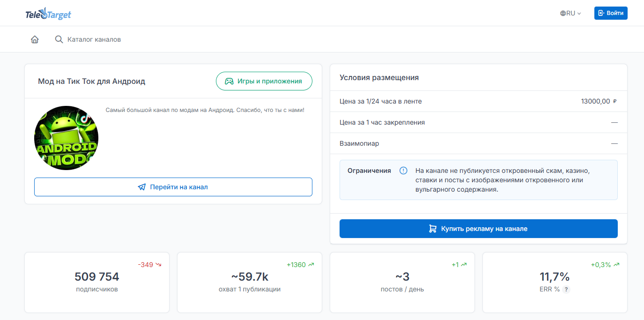Click the 509 754 подписчиков stat card
Viewport: 644px width, 320px height.
click(x=97, y=282)
